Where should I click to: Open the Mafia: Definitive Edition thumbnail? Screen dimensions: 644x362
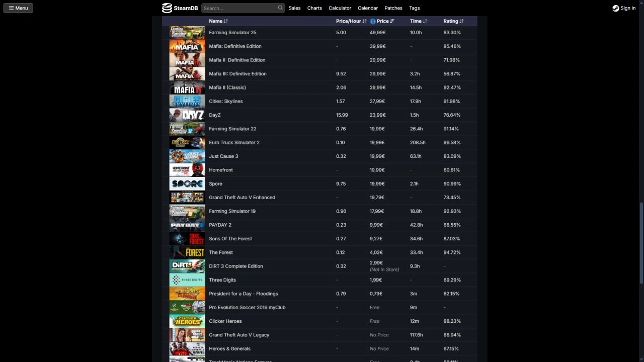187,46
